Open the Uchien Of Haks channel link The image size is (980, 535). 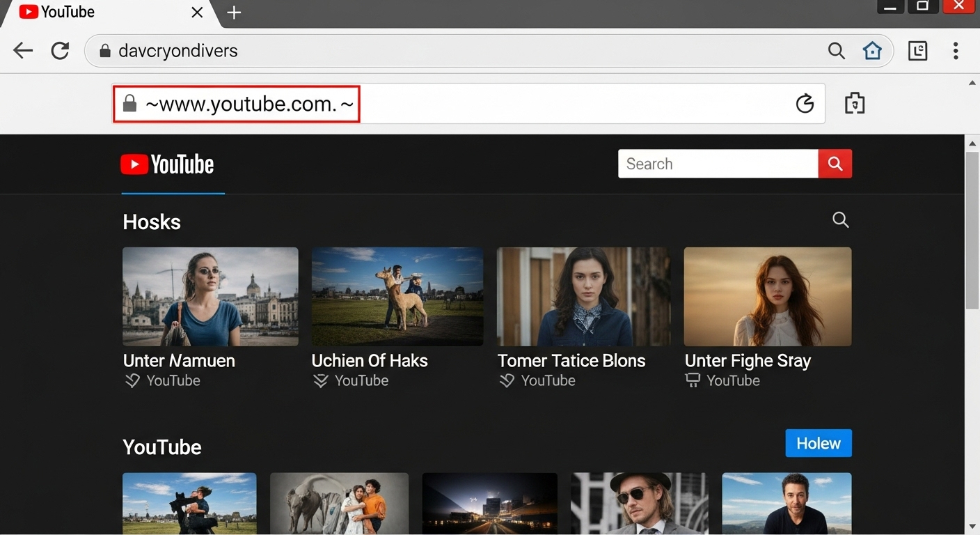pyautogui.click(x=370, y=360)
